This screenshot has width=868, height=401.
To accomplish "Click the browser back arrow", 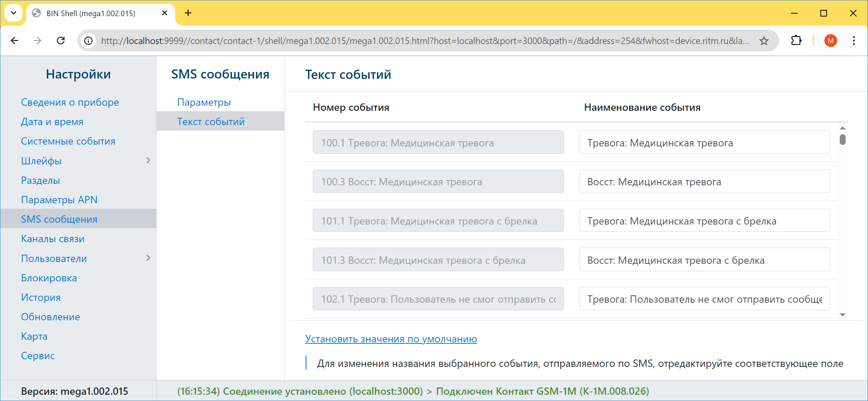I will [15, 40].
